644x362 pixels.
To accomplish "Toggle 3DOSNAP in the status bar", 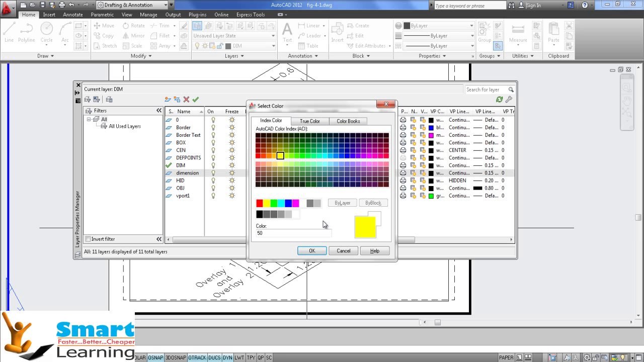I will 176,357.
